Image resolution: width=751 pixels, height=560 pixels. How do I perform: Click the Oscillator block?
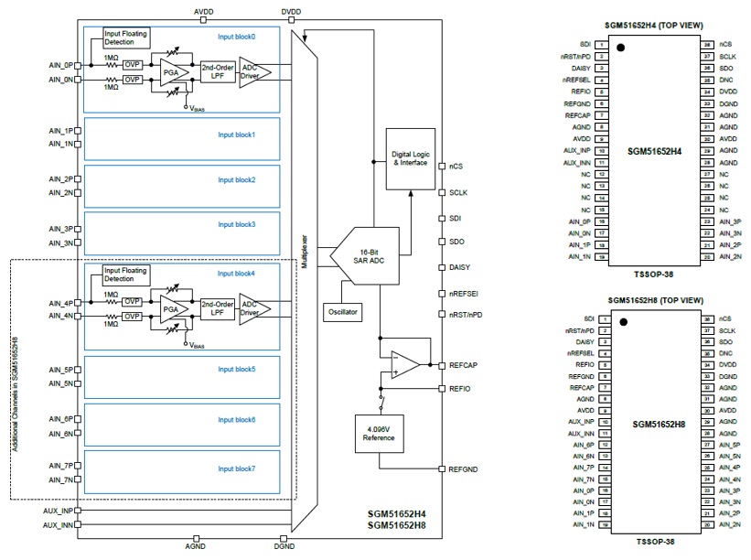[x=342, y=312]
